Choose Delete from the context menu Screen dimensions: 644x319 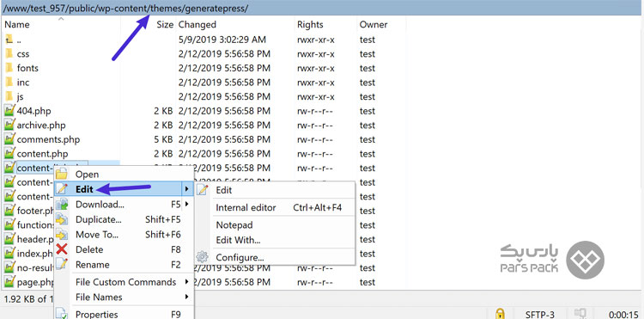89,249
